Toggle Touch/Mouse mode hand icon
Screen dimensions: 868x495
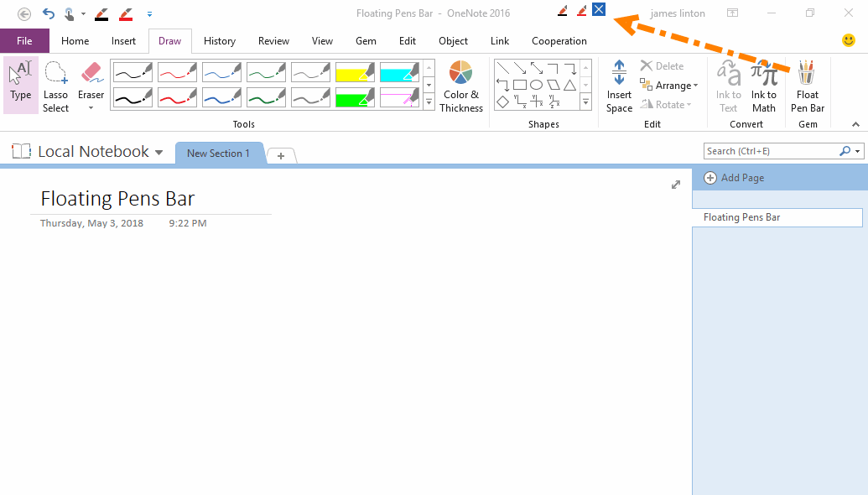pyautogui.click(x=70, y=13)
